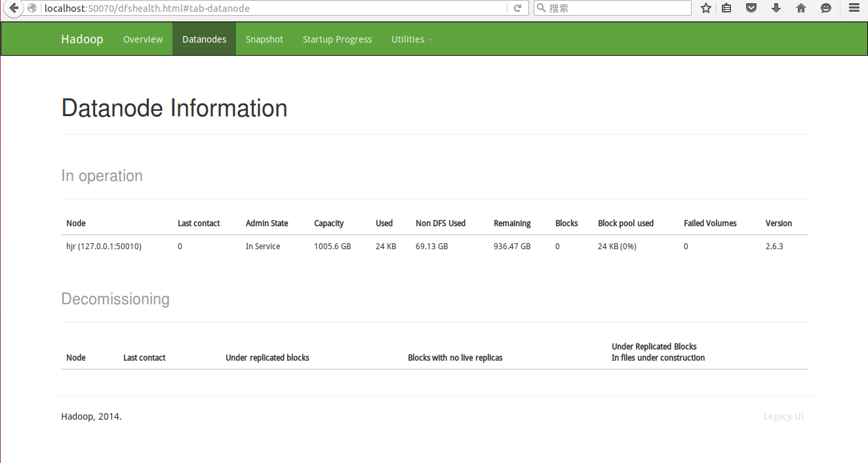Click the 'Blocks' column header
This screenshot has height=463, width=868.
(566, 224)
